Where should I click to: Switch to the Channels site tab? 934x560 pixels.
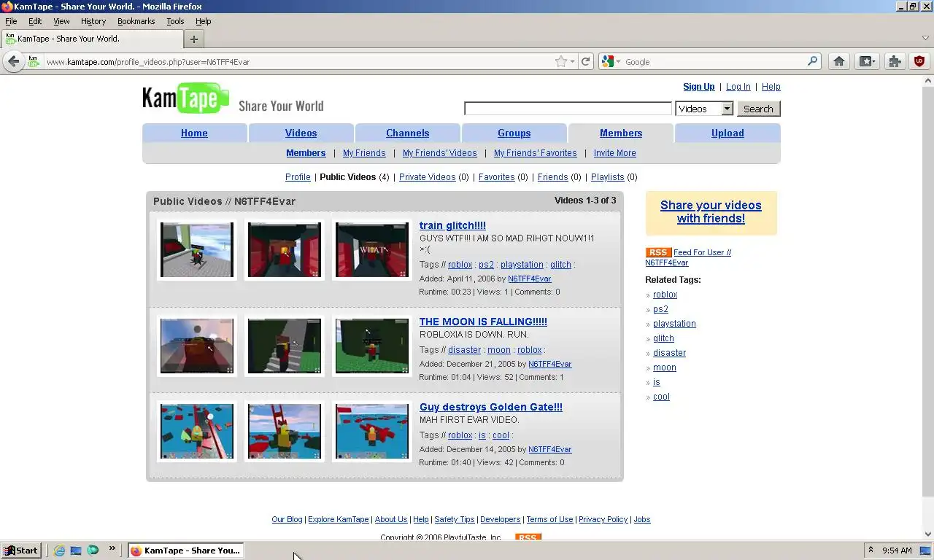click(x=407, y=133)
